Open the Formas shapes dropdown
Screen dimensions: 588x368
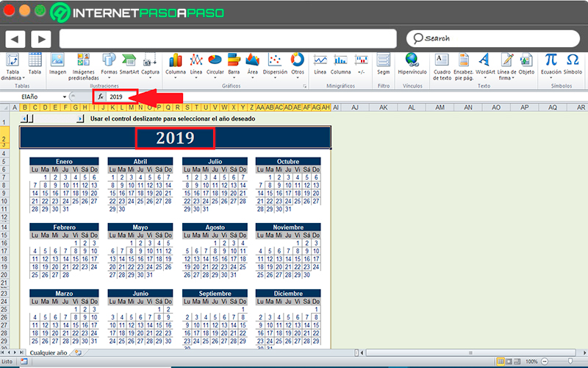(x=109, y=65)
